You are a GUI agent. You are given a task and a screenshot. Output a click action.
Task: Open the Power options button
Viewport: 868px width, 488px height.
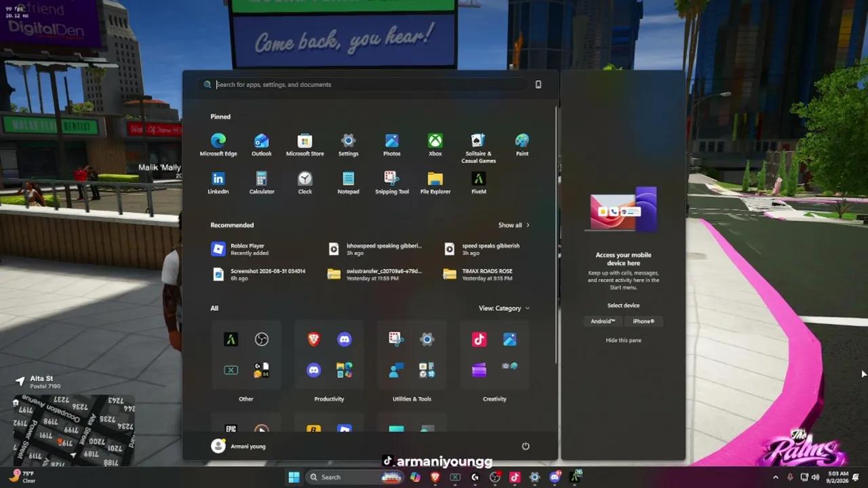coord(526,446)
